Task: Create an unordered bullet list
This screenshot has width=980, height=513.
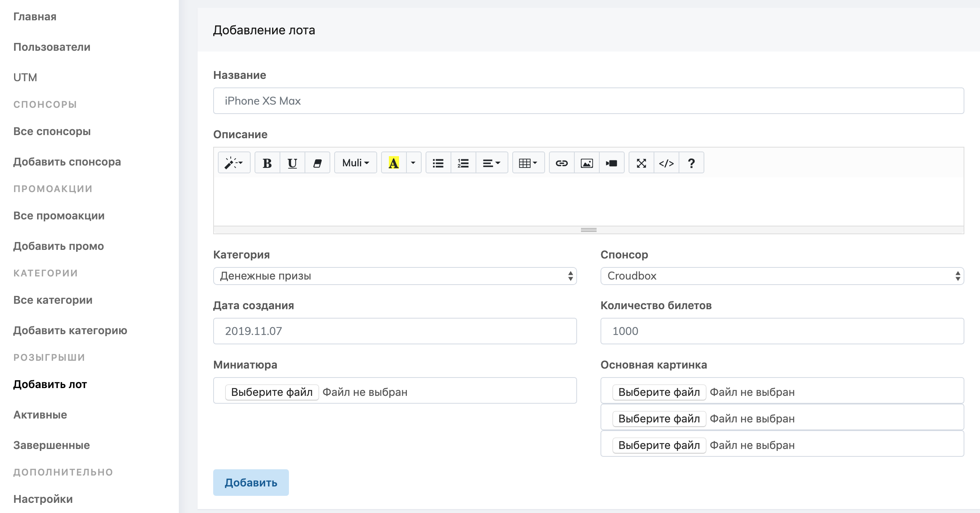Action: tap(438, 163)
